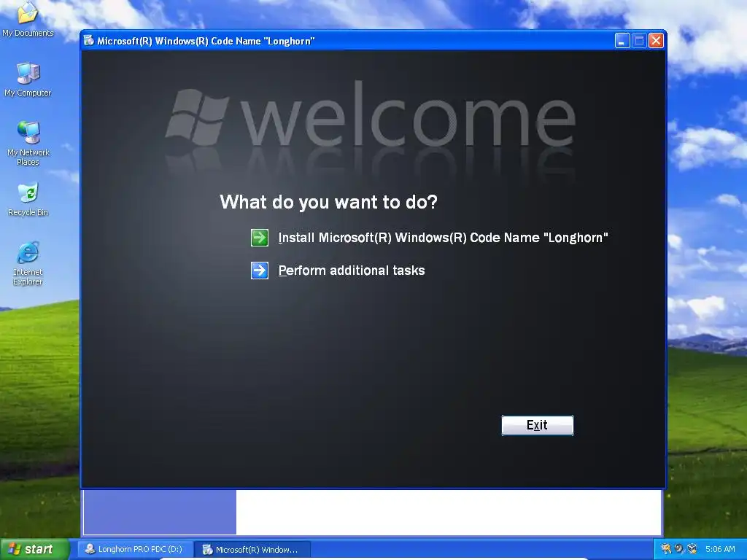Viewport: 747px width, 560px height.
Task: Minimize the Longhorn setup window
Action: (x=622, y=41)
